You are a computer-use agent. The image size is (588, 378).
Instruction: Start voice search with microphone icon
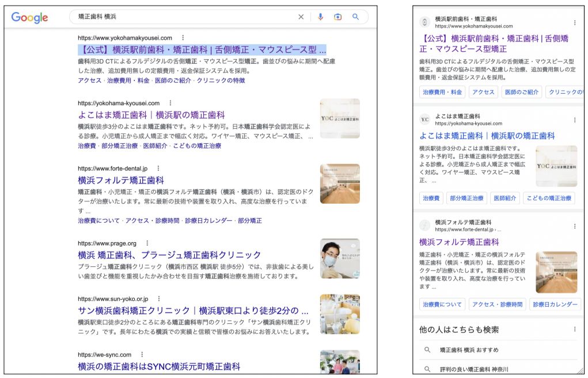click(320, 17)
